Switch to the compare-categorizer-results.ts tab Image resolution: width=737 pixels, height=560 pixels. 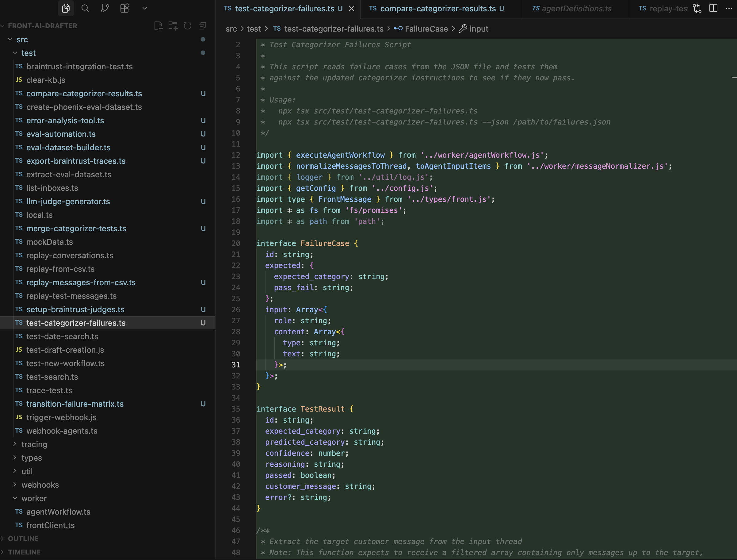point(437,8)
